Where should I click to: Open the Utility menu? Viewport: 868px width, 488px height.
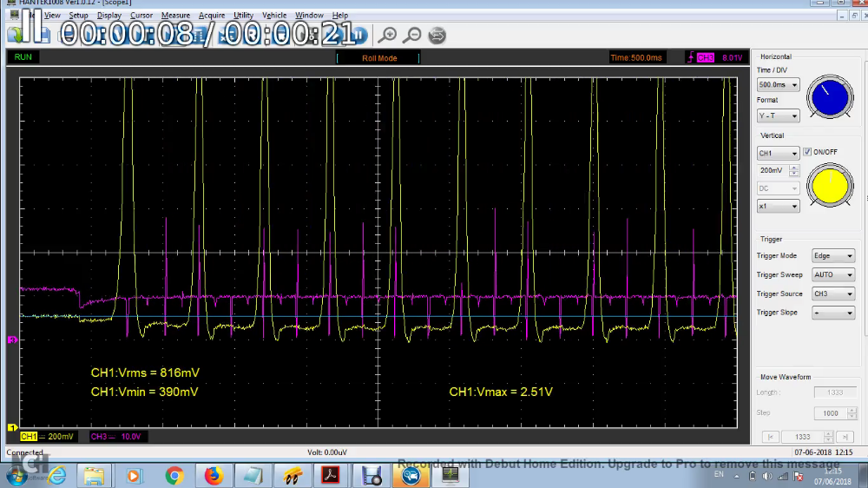[x=243, y=16]
